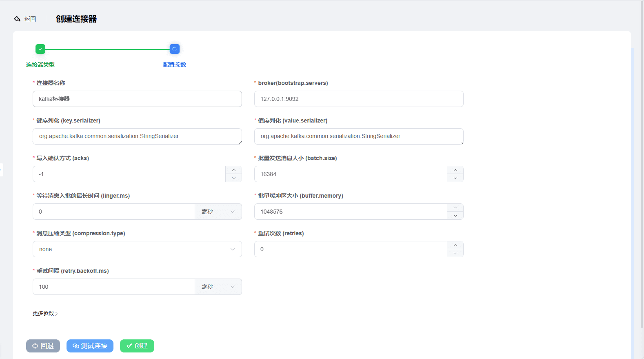Focus the acks number input
The width and height of the screenshot is (644, 359).
click(x=129, y=174)
